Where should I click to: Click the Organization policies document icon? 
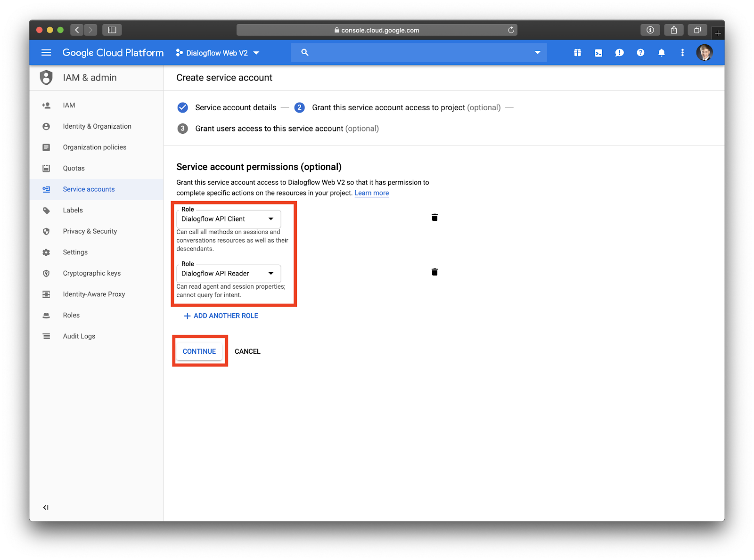pos(46,147)
